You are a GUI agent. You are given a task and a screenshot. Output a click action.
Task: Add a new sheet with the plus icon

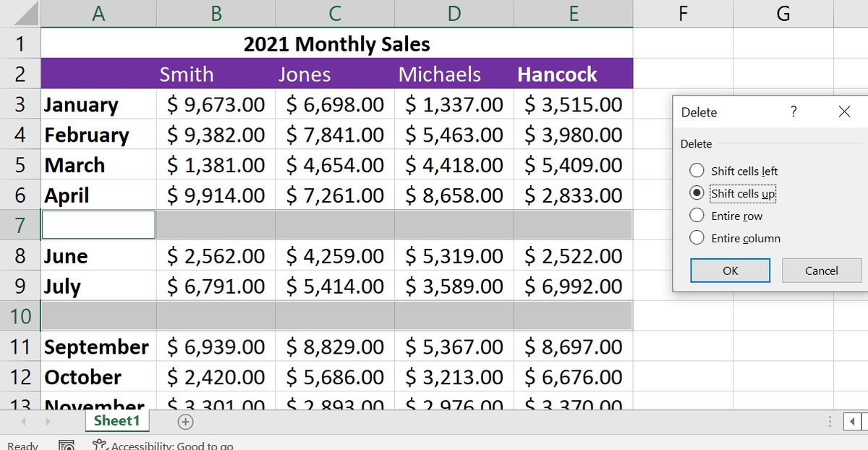(x=185, y=421)
